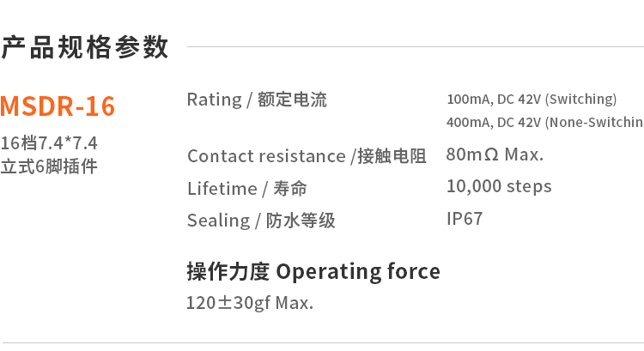Click the 10,000 steps lifetime value
The height and width of the screenshot is (351, 644).
tap(499, 187)
